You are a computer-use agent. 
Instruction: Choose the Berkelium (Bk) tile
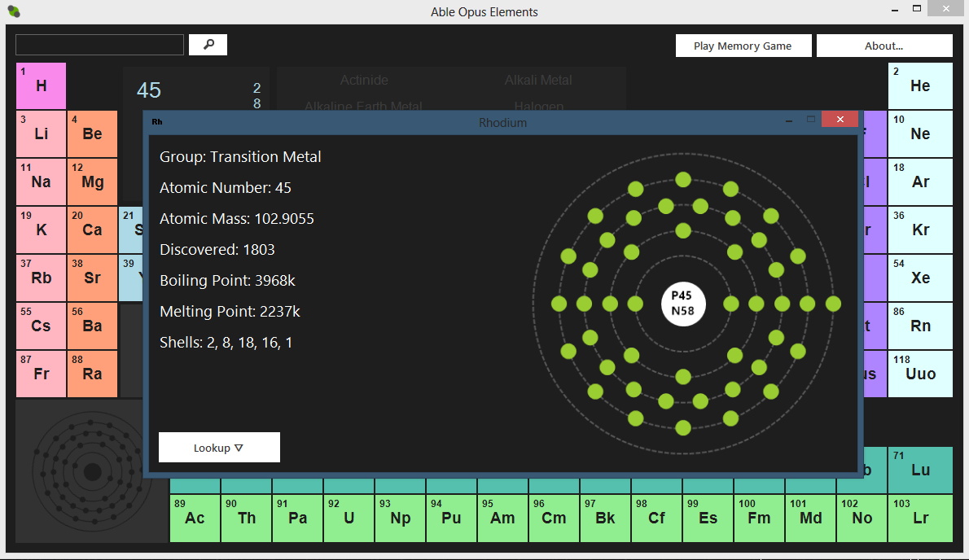coord(605,518)
